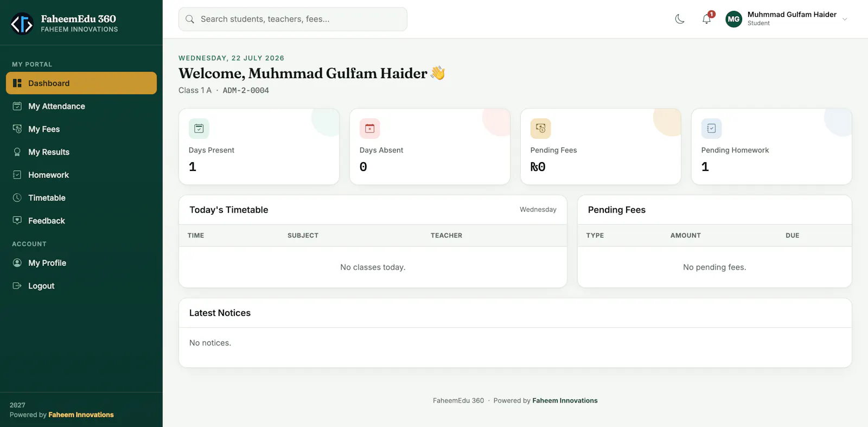
Task: Click the Days Present label
Action: tap(212, 150)
